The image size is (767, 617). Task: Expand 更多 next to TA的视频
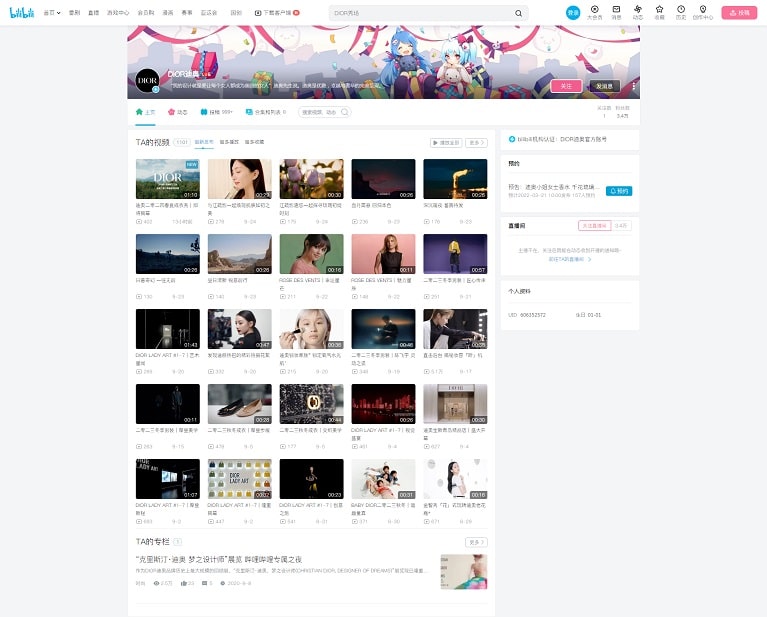[475, 143]
